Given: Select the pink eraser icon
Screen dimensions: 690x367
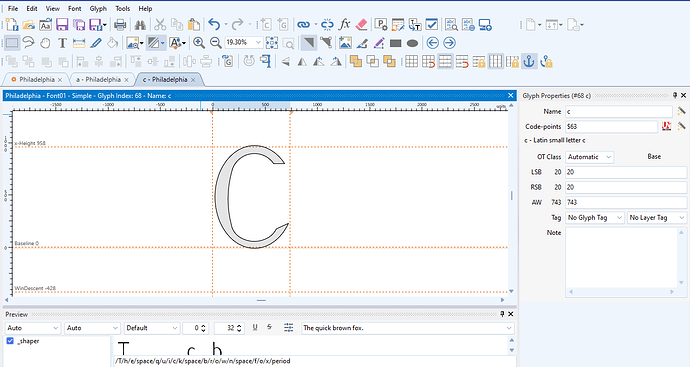Looking at the screenshot, I should tap(361, 25).
